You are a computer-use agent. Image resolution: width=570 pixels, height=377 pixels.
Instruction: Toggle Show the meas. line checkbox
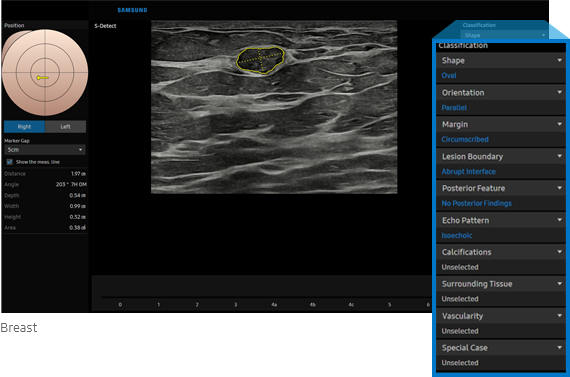pos(9,162)
